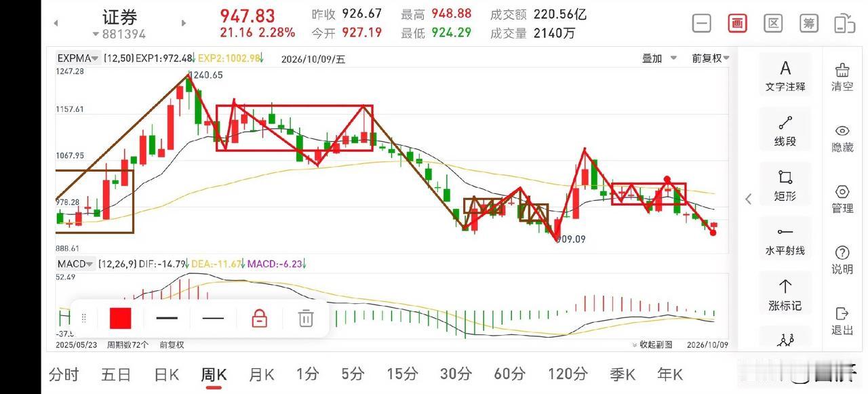Open the 说明 help icon

click(842, 260)
